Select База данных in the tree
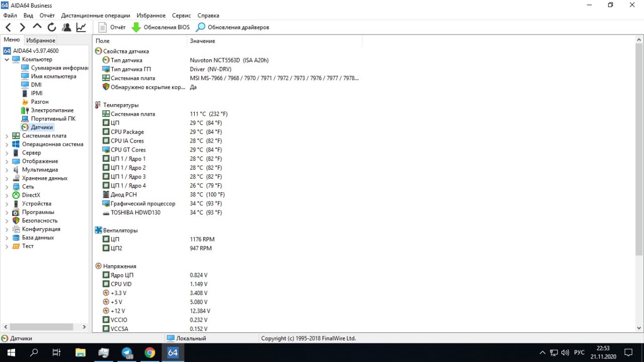The width and height of the screenshot is (644, 362). point(38,238)
